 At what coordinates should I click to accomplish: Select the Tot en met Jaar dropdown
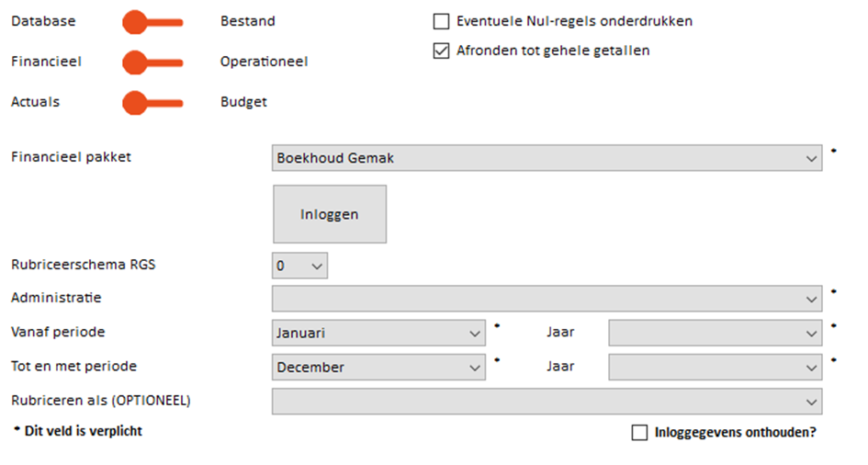716,368
